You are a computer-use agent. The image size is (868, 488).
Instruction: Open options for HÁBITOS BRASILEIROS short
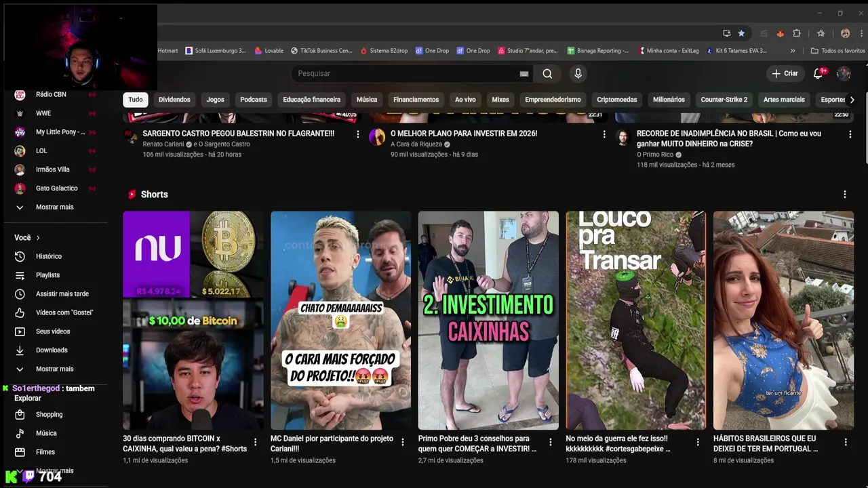point(846,442)
